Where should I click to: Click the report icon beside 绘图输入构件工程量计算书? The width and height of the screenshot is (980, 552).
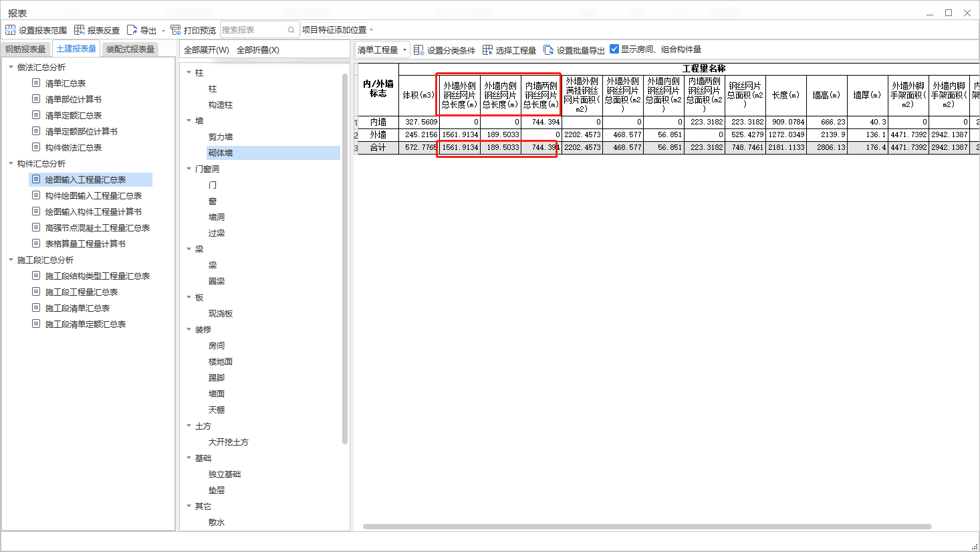36,211
